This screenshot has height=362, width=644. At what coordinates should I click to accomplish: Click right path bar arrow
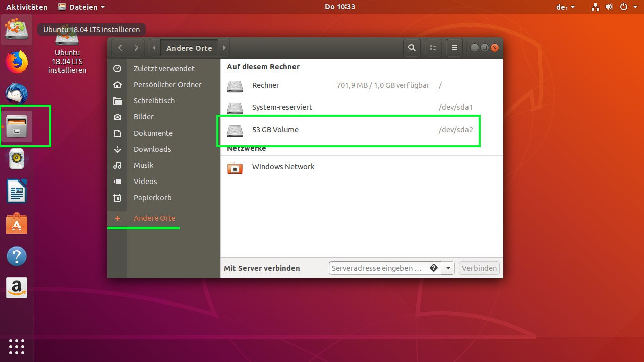coord(224,48)
